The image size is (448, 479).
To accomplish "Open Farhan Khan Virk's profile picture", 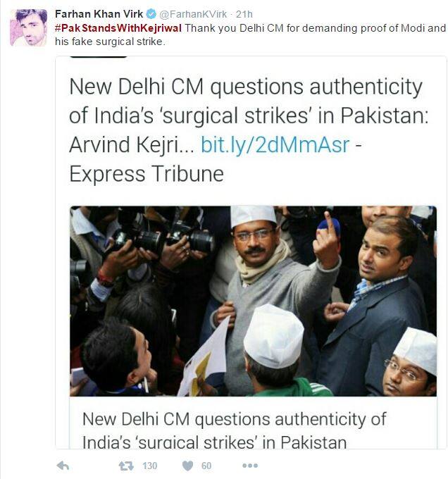I will click(x=28, y=27).
